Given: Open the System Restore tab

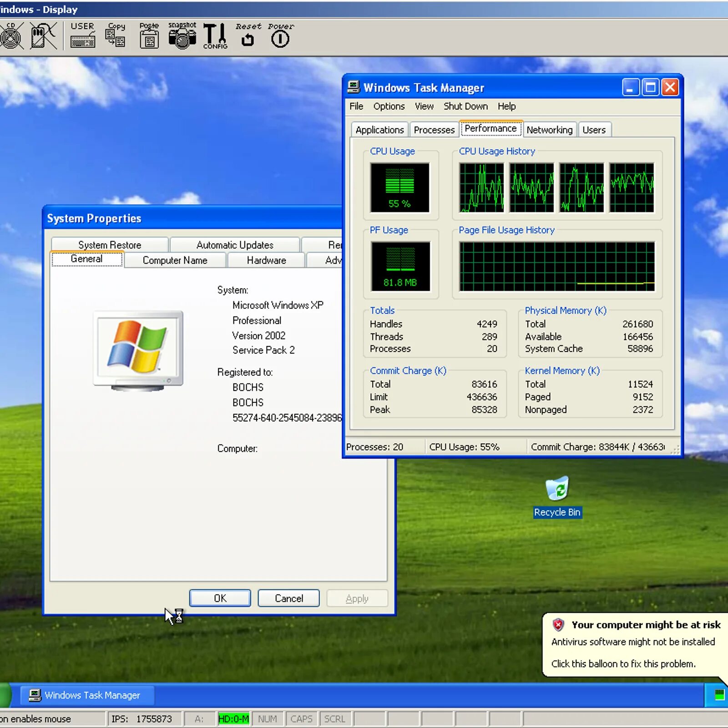Looking at the screenshot, I should pyautogui.click(x=110, y=245).
